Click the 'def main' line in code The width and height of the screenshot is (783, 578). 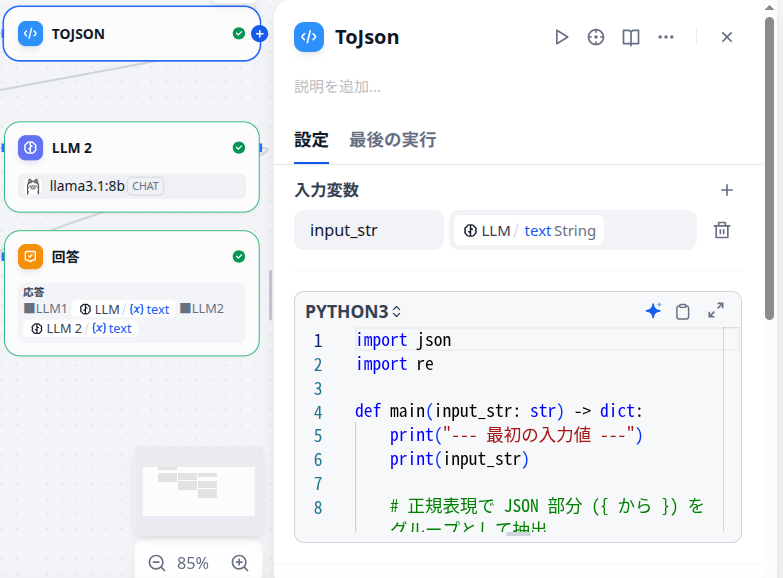[498, 411]
